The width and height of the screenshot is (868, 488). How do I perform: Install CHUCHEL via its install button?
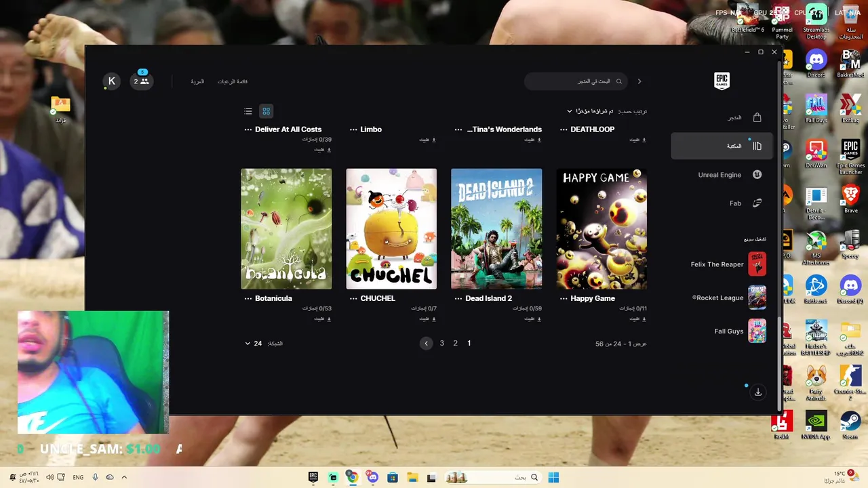pyautogui.click(x=428, y=319)
